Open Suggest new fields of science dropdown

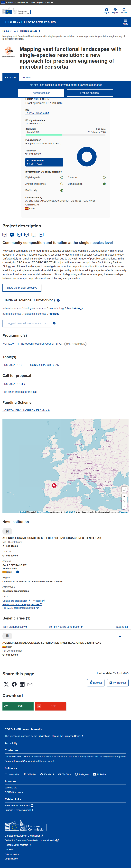coord(27,323)
